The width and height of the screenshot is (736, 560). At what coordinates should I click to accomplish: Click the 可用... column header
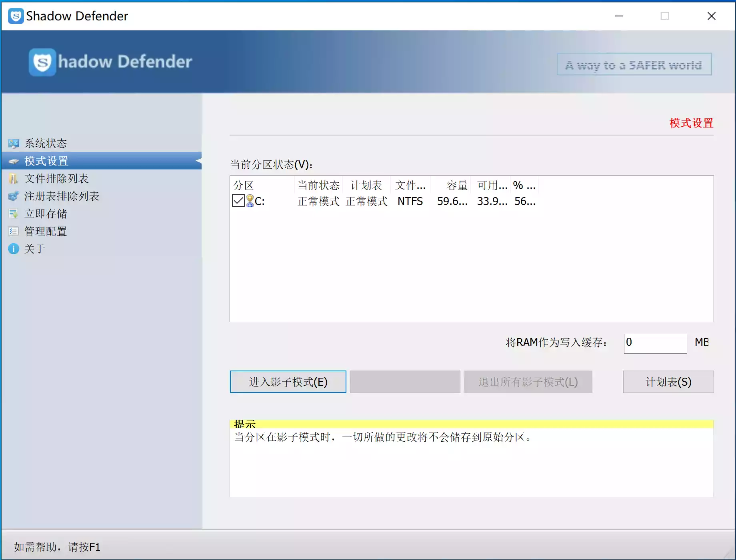[490, 185]
